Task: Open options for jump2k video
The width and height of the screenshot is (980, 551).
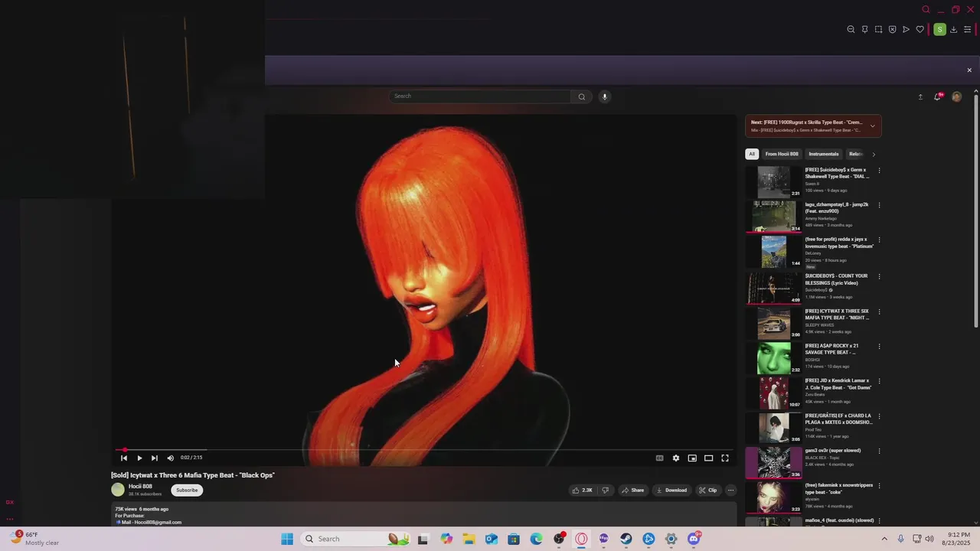Action: coord(879,205)
